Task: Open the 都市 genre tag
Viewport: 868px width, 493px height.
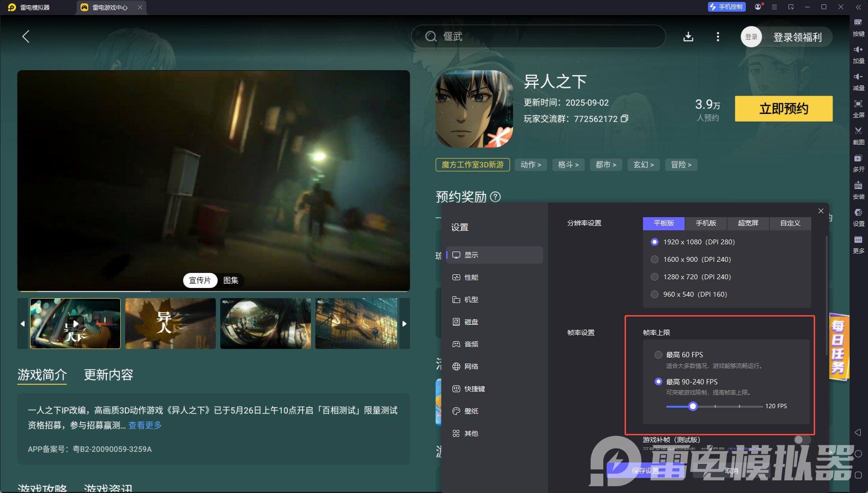Action: (x=606, y=165)
